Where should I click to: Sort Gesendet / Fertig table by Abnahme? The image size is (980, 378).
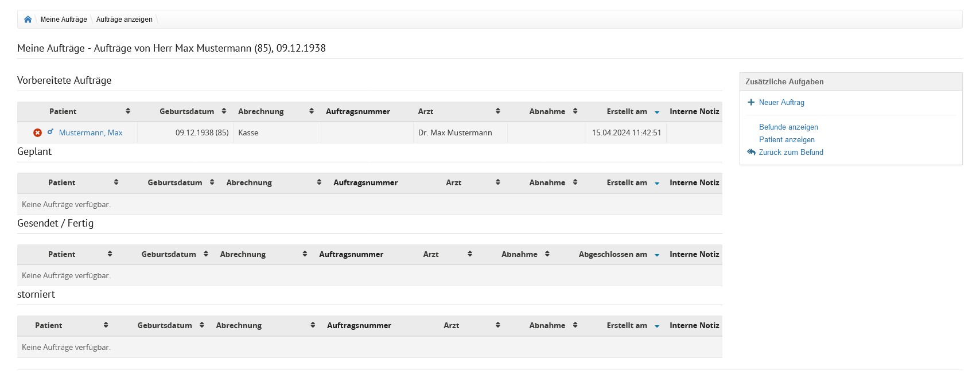pyautogui.click(x=547, y=254)
